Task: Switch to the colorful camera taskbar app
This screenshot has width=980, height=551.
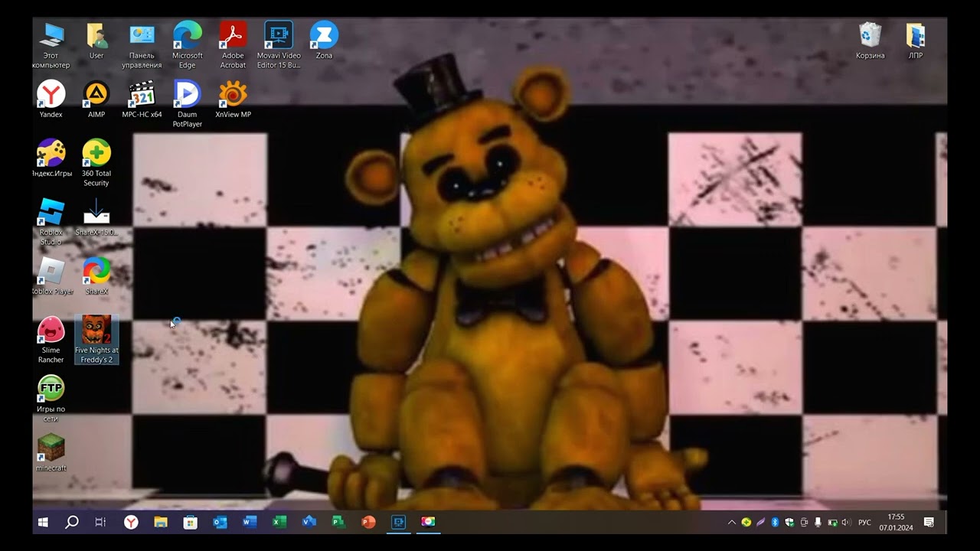Action: point(428,522)
